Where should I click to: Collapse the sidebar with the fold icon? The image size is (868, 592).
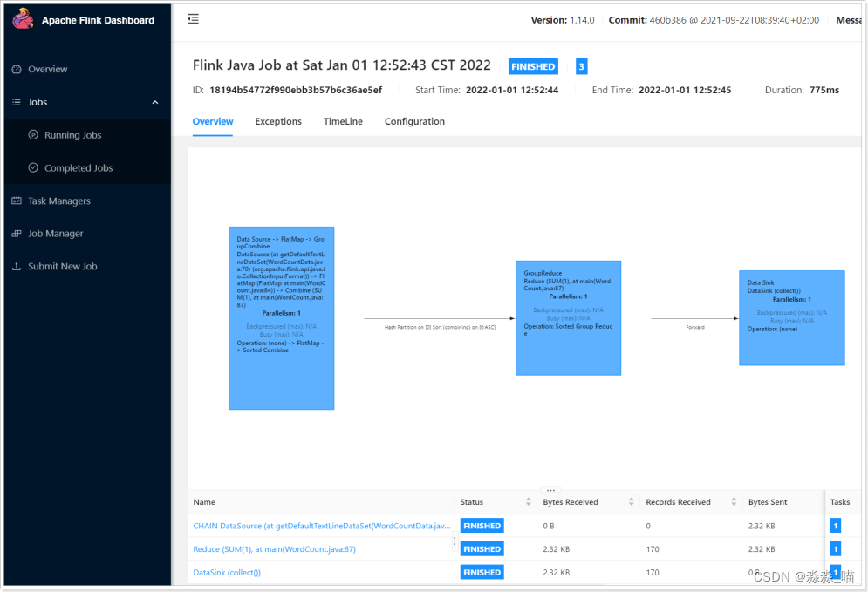[193, 19]
